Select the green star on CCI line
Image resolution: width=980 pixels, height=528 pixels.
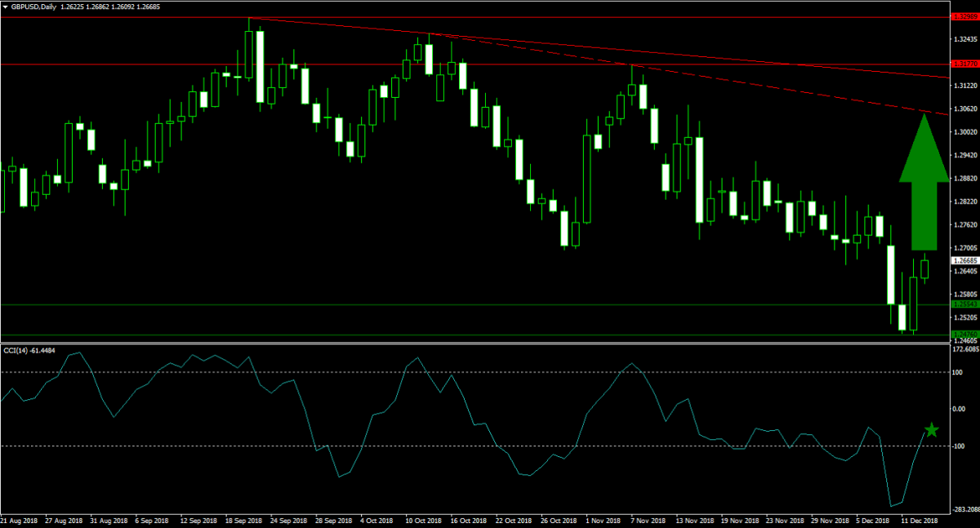pos(931,430)
